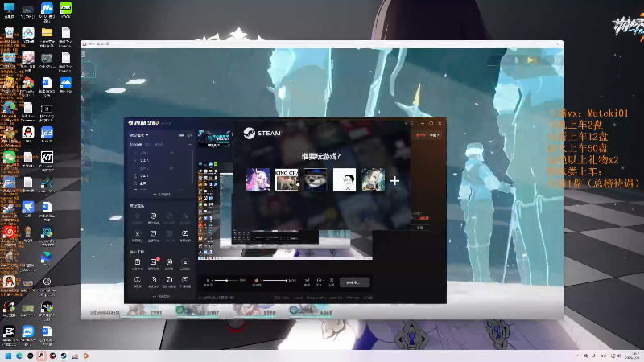The image size is (644, 362).
Task: Click the settings button in the right panel
Action: point(419,228)
